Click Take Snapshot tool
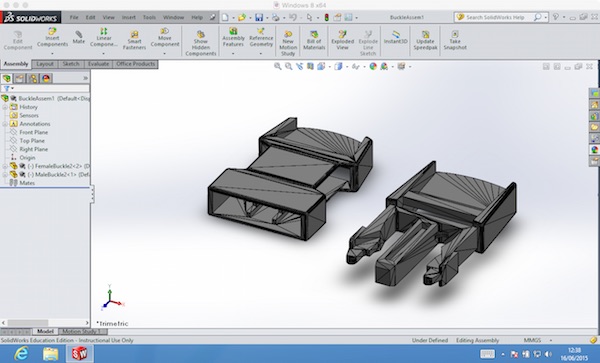Screen dimensions: 600x363 (x=455, y=40)
